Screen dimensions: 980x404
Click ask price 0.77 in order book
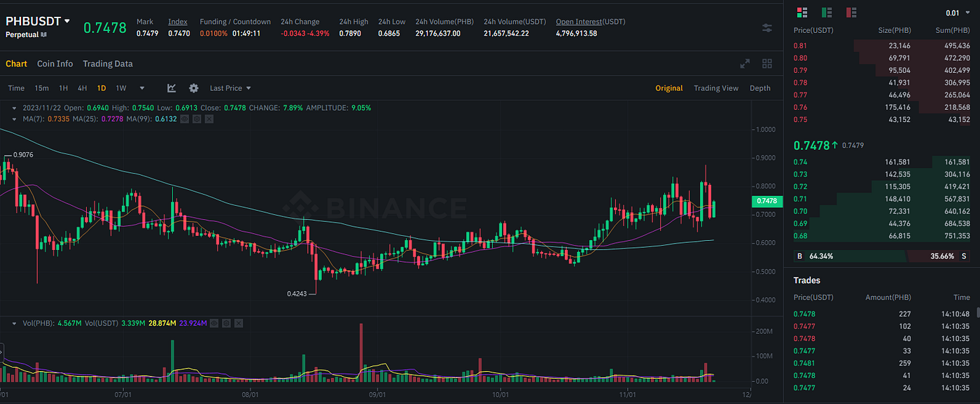pyautogui.click(x=800, y=95)
